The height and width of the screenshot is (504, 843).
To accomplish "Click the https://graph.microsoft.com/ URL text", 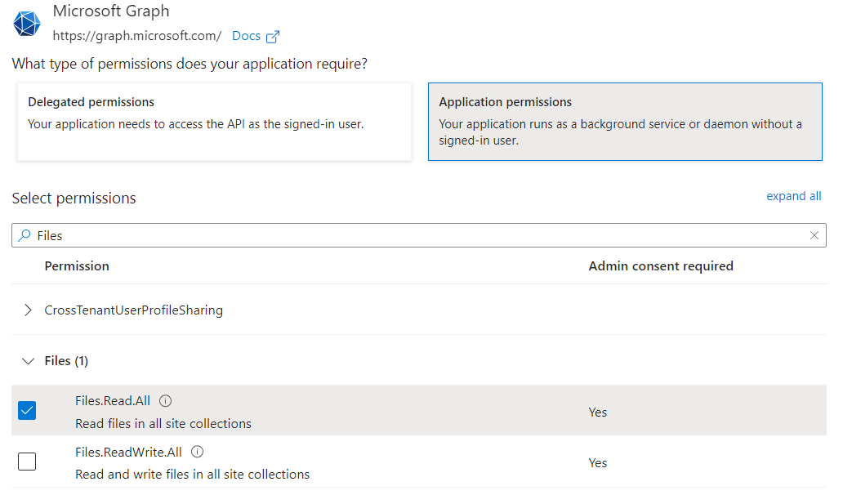I will click(x=137, y=36).
